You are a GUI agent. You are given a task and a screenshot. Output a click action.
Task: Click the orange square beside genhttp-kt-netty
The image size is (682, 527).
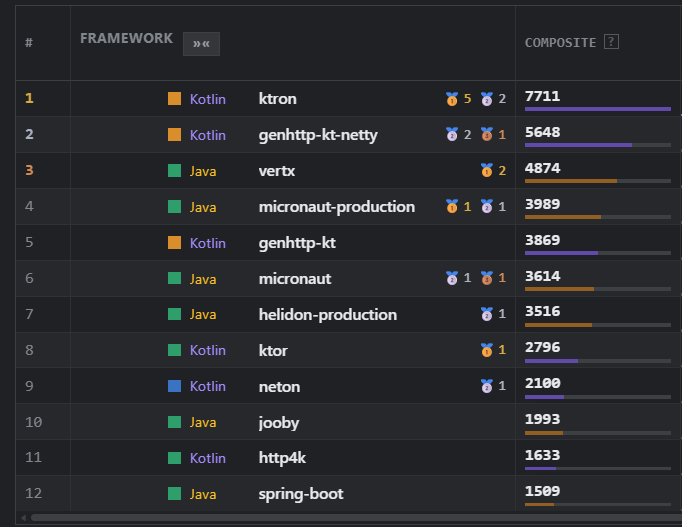pos(174,134)
